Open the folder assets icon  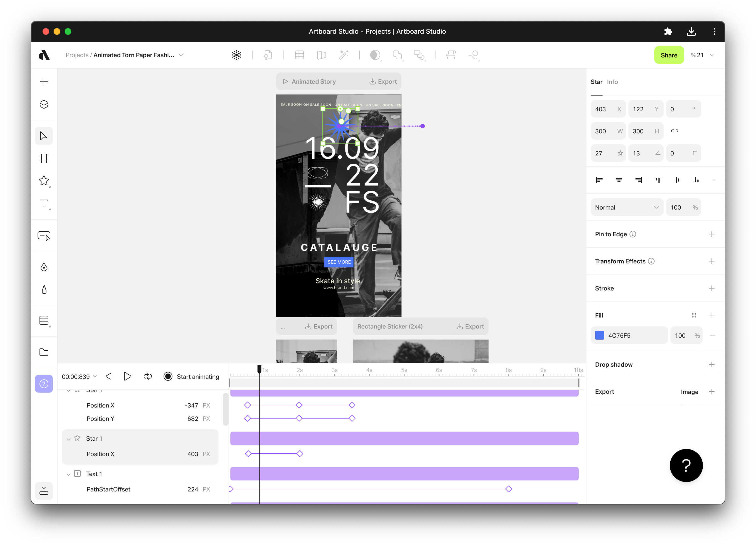[x=44, y=352]
